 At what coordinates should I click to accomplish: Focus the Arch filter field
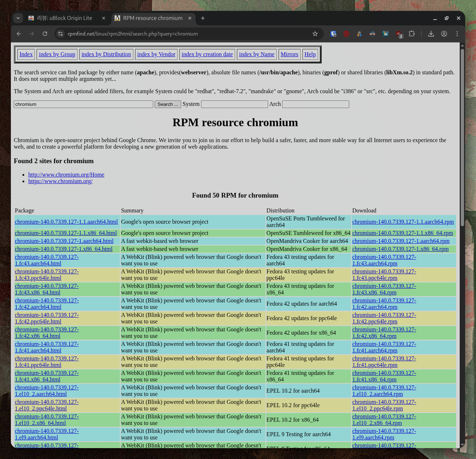tap(316, 104)
